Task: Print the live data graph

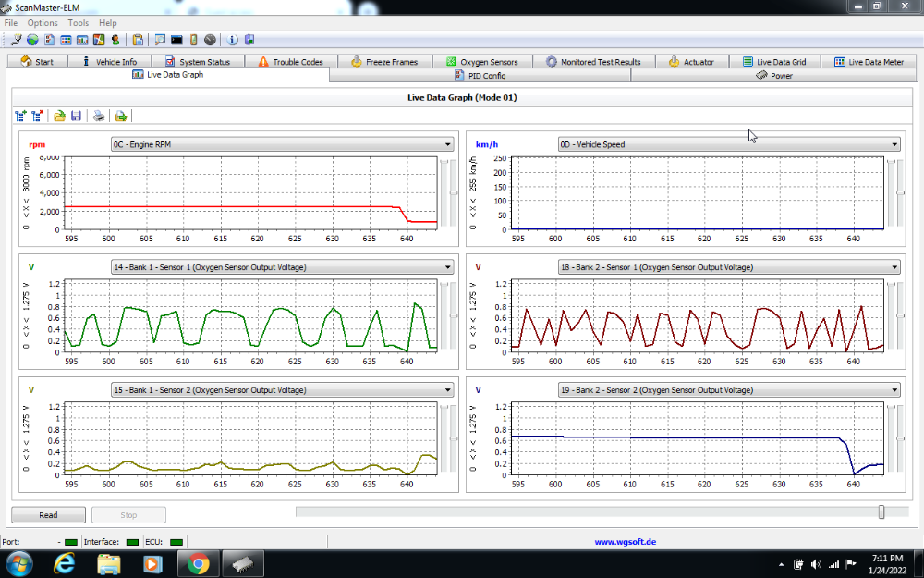Action: (98, 116)
